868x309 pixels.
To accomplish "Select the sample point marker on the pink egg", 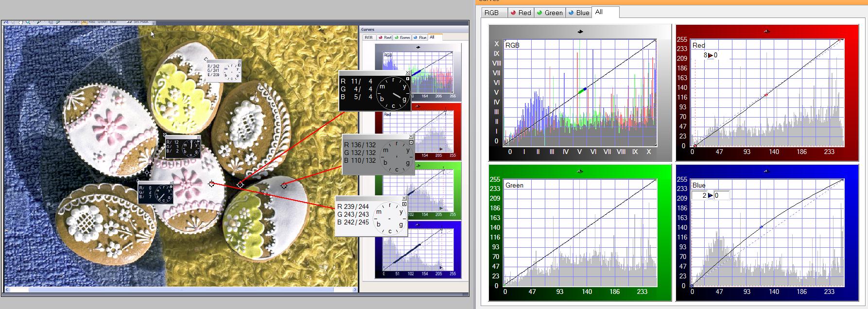I will point(211,184).
